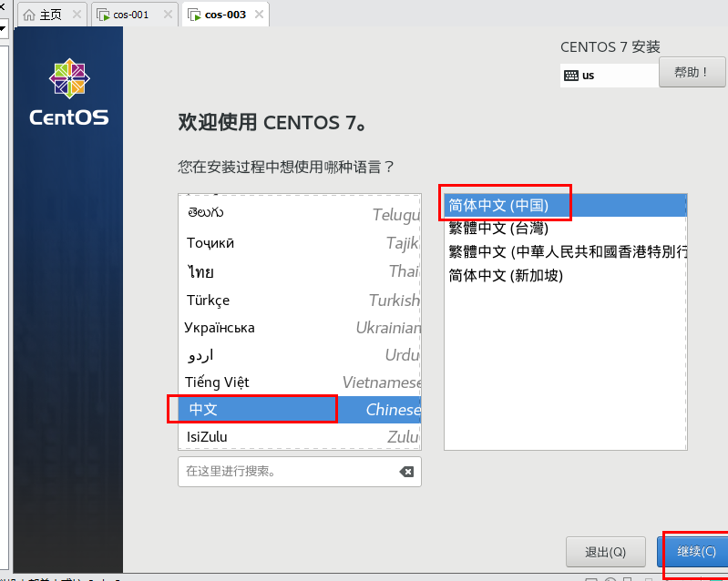Click 继续(C) continue button
The height and width of the screenshot is (581, 728).
tap(694, 552)
